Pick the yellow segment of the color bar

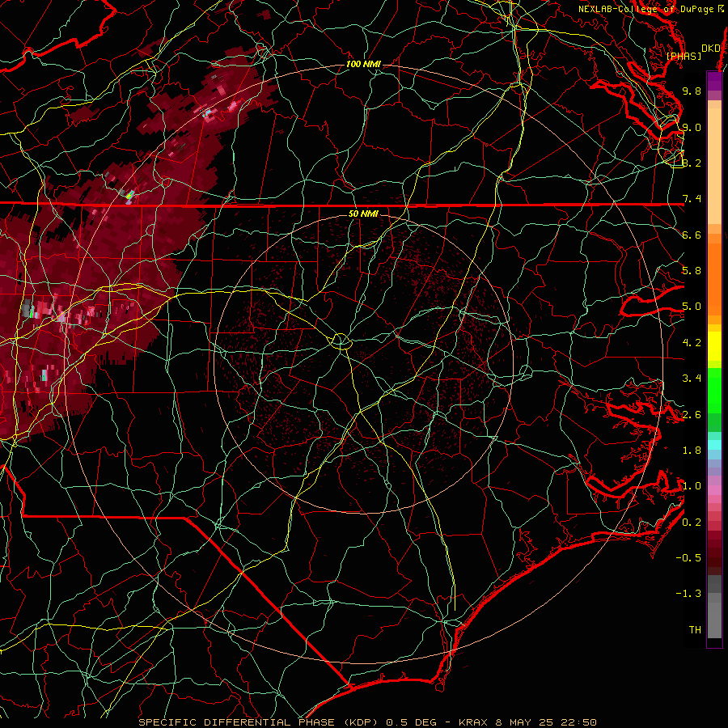tap(714, 346)
